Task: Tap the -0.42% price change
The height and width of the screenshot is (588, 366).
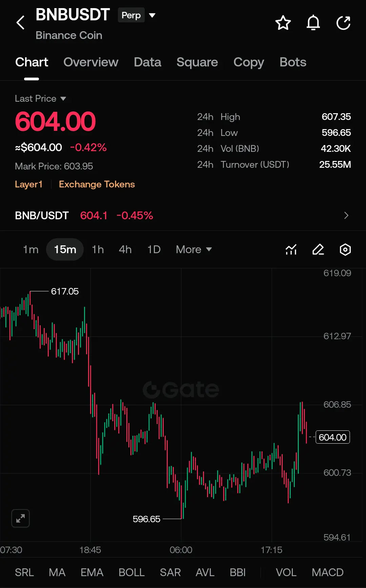Action: click(88, 147)
